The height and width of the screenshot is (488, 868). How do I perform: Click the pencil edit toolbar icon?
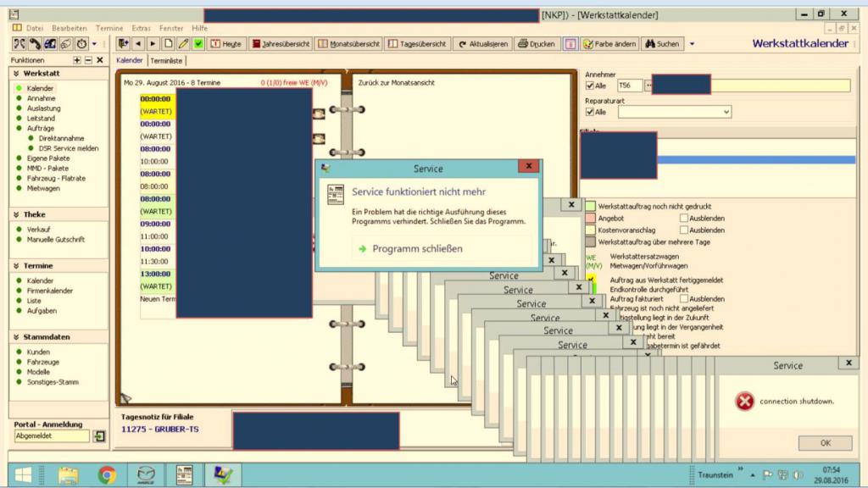point(183,44)
